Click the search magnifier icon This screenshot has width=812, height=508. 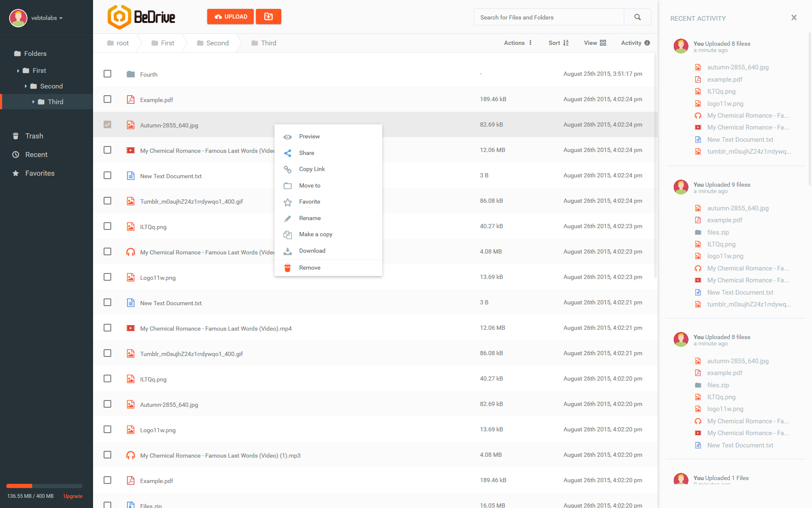tap(637, 17)
